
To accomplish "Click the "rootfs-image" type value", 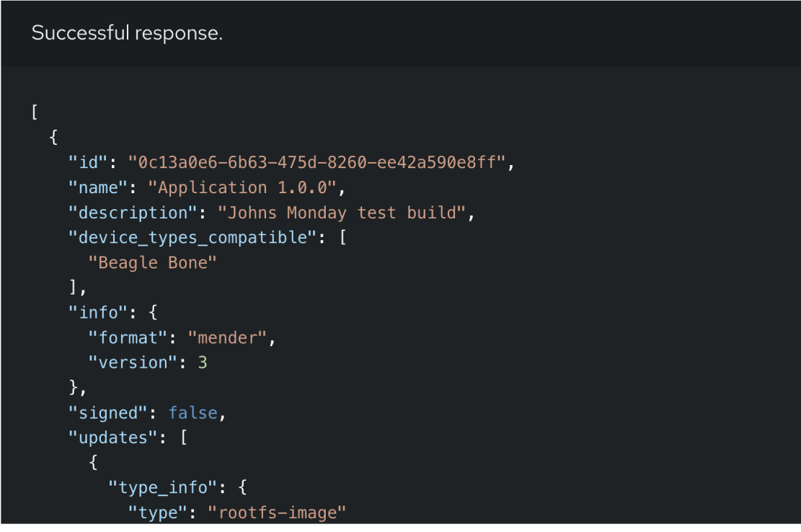I will pyautogui.click(x=278, y=513).
